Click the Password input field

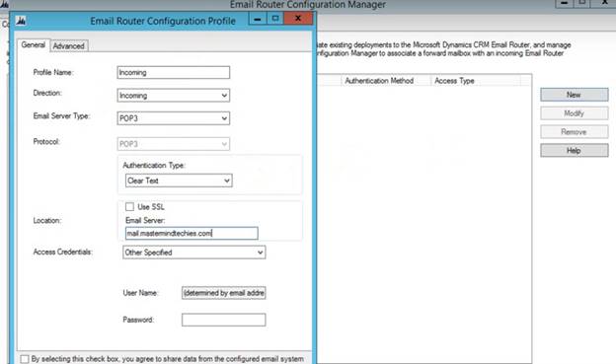pyautogui.click(x=223, y=320)
